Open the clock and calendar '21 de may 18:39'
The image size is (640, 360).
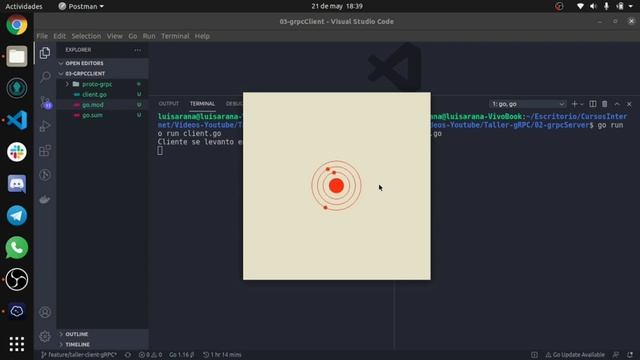click(337, 6)
